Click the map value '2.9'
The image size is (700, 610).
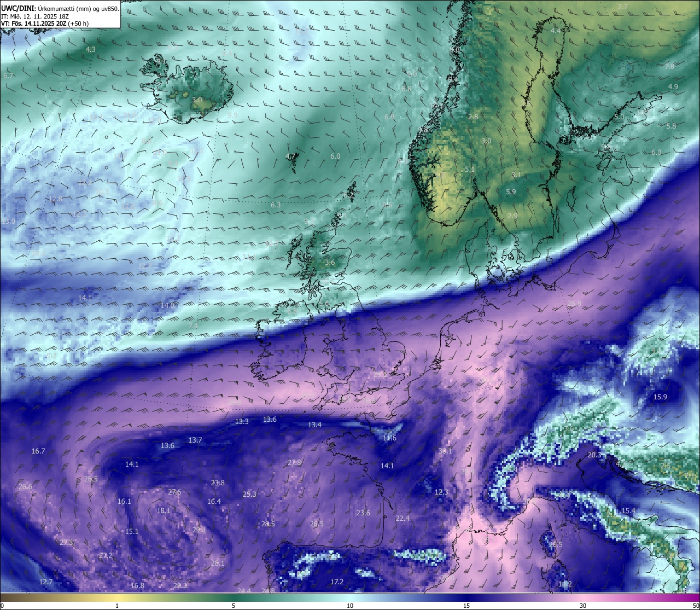[x=512, y=216]
